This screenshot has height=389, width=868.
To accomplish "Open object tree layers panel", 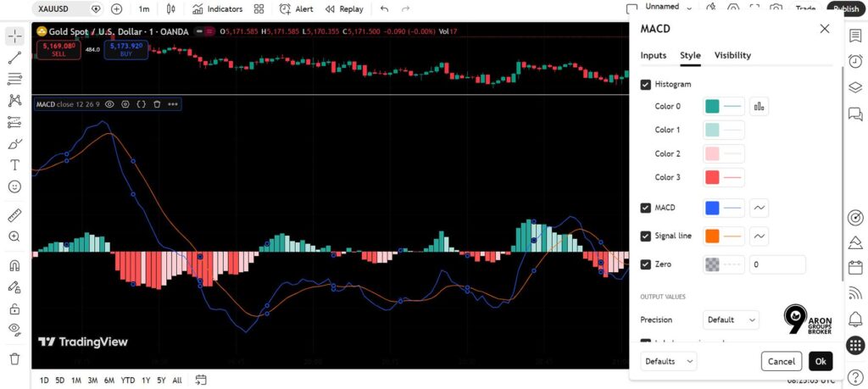I will point(855,87).
